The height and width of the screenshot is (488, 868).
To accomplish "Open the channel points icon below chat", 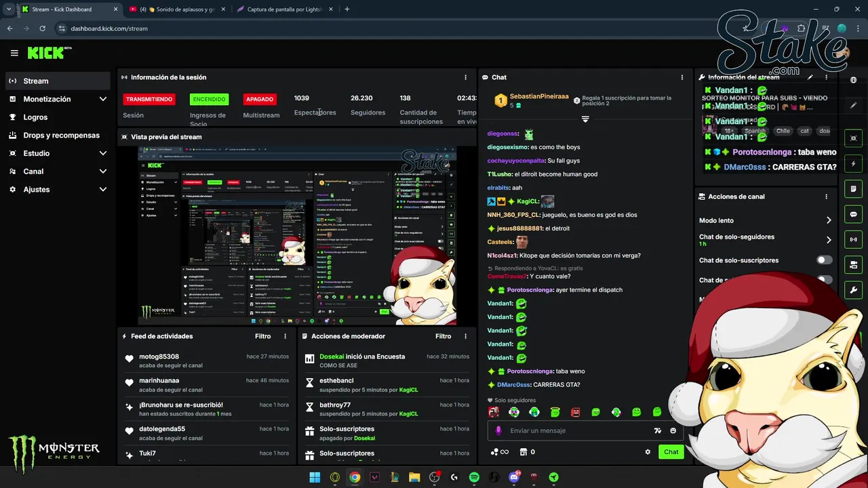I will (499, 452).
